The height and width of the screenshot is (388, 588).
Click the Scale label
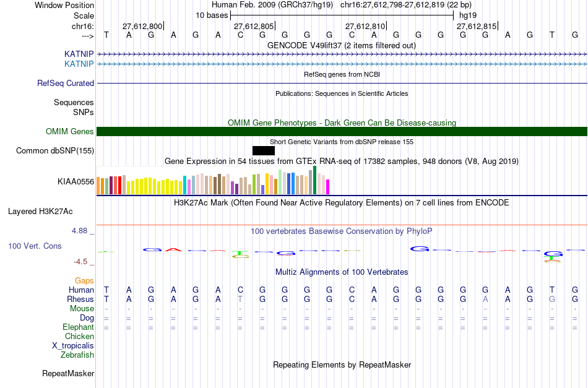coord(84,15)
